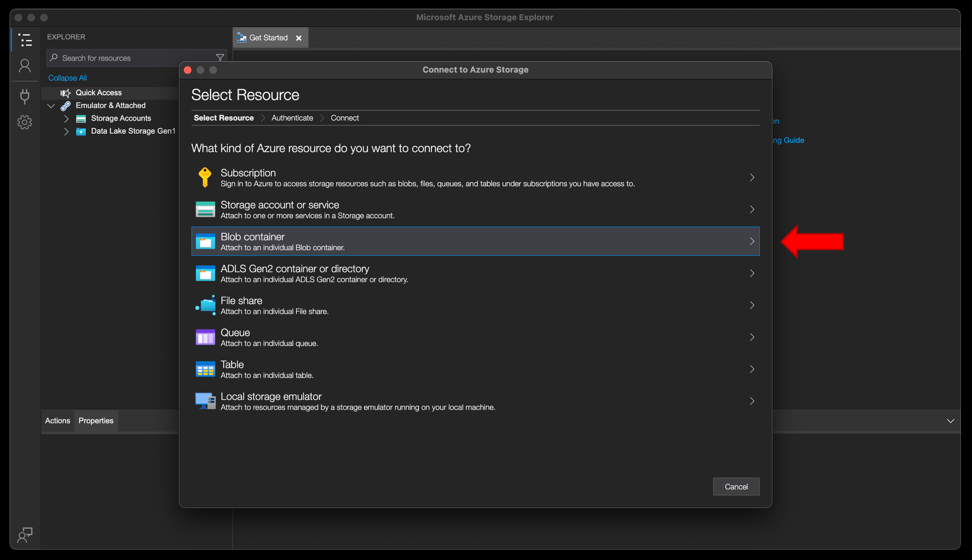972x560 pixels.
Task: Select the ADLS Gen2 container or directory title
Action: (x=295, y=269)
